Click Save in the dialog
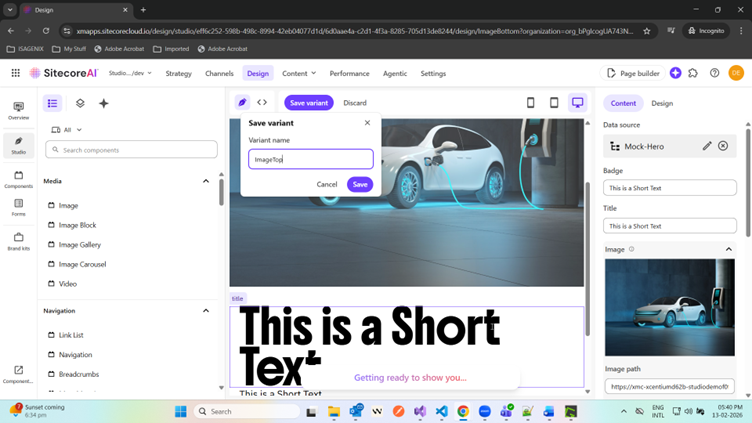The width and height of the screenshot is (752, 423). coord(360,184)
